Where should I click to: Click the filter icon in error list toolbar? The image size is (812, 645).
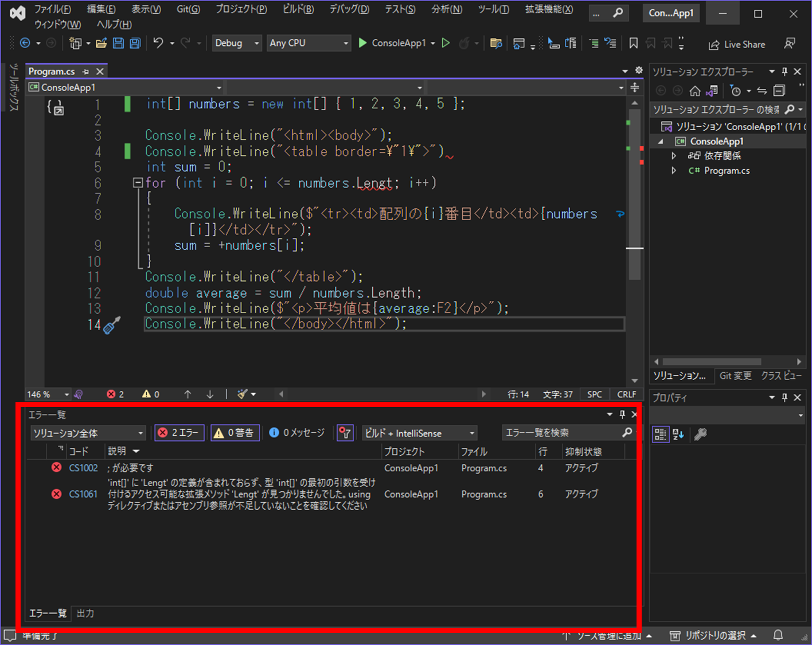click(x=345, y=433)
